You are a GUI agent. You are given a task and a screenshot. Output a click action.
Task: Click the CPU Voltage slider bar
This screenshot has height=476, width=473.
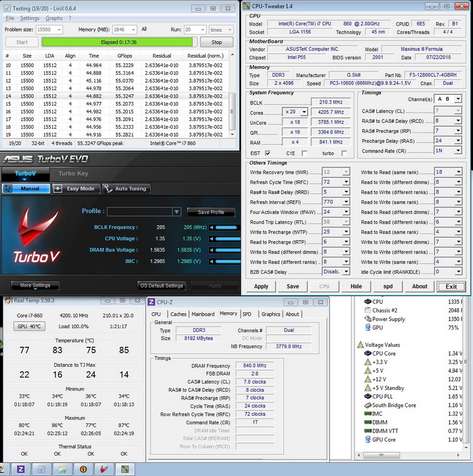point(228,238)
